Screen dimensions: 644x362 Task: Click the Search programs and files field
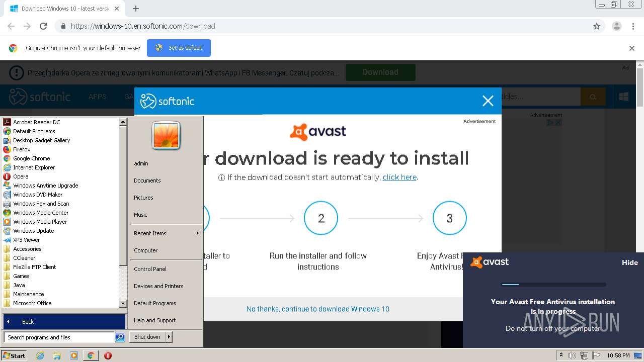pos(59,337)
